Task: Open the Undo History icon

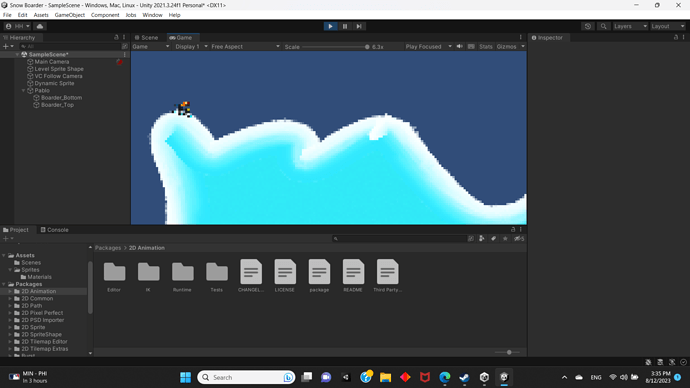Action: tap(588, 26)
